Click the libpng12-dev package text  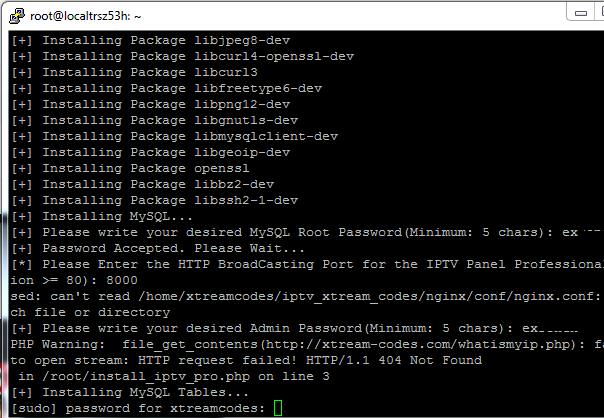pyautogui.click(x=242, y=104)
